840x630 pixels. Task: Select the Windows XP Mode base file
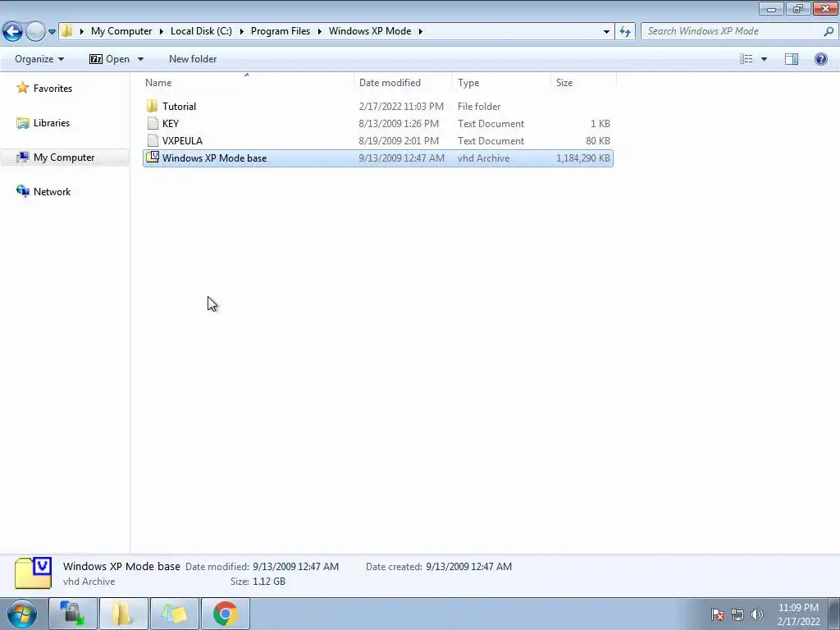(x=378, y=158)
